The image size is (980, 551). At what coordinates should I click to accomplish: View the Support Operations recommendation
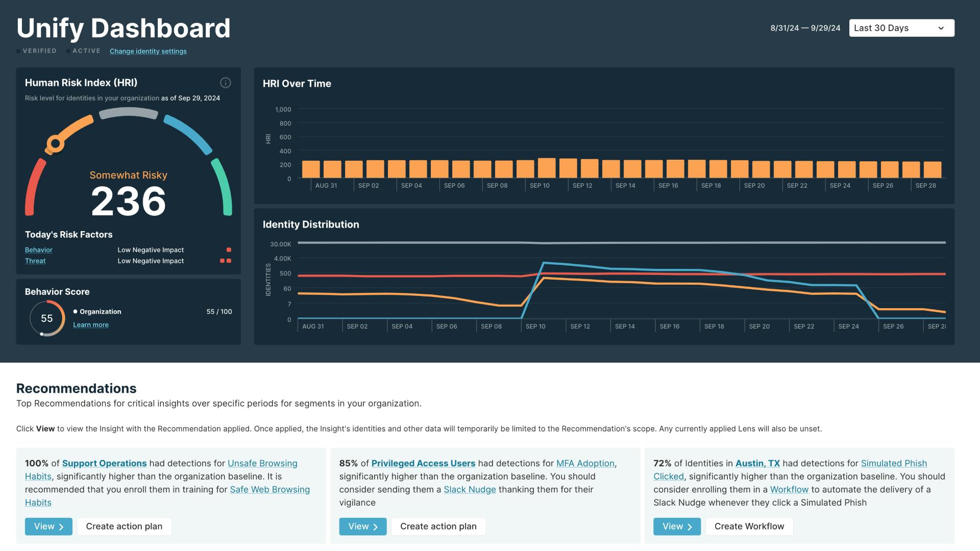pyautogui.click(x=48, y=527)
